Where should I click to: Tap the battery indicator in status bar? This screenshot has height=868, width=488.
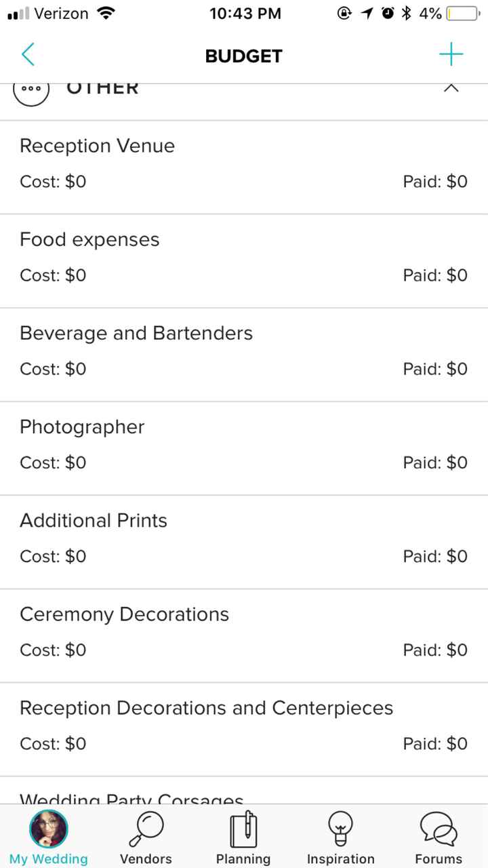[464, 13]
